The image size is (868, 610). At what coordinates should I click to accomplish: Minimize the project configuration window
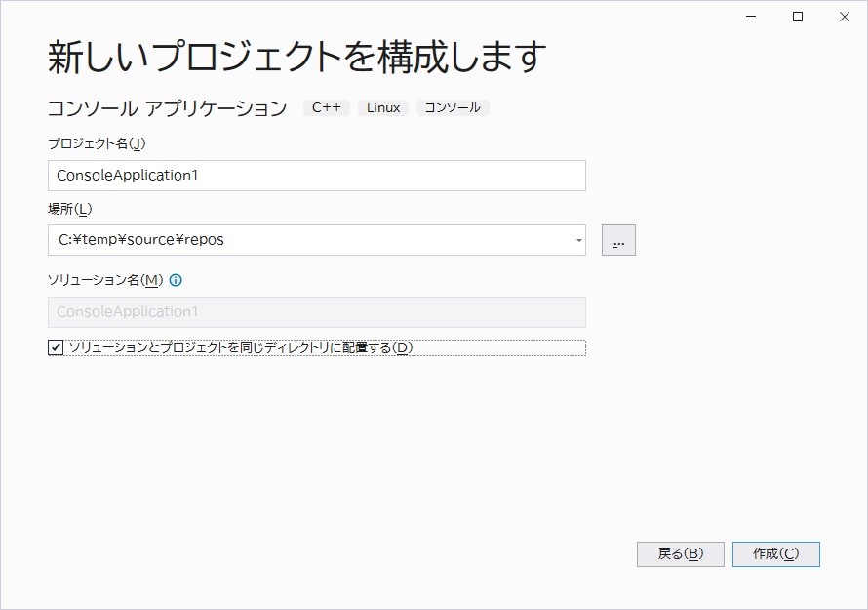(x=751, y=17)
